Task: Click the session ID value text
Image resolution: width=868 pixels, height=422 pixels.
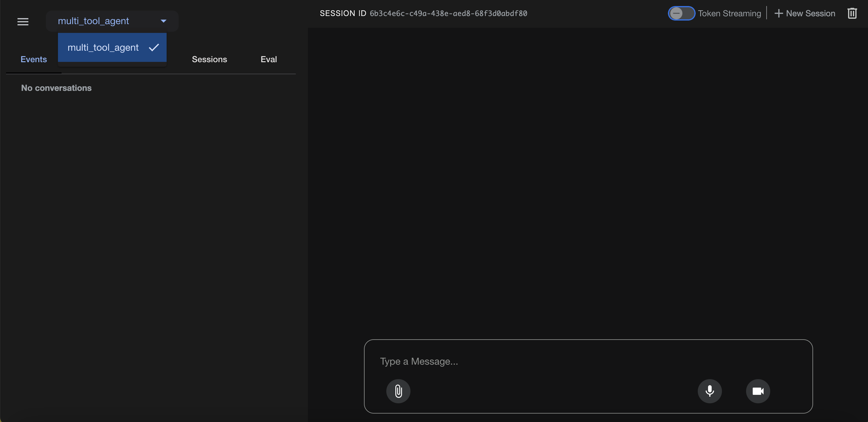Action: coord(448,14)
